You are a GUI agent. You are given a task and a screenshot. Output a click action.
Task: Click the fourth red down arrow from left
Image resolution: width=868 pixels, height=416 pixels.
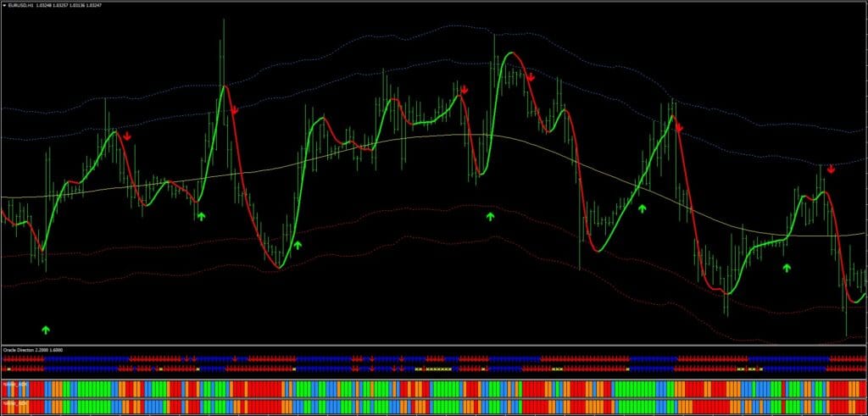click(531, 77)
